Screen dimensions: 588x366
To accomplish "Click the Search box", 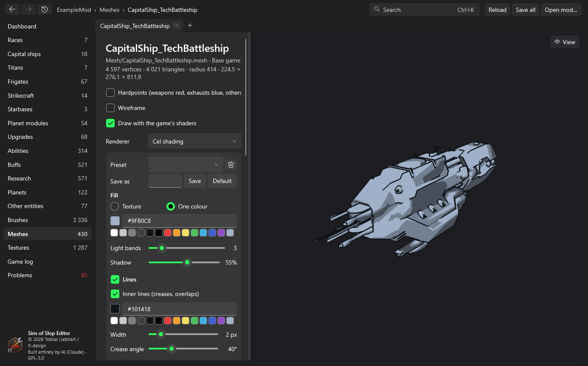I will pos(425,10).
